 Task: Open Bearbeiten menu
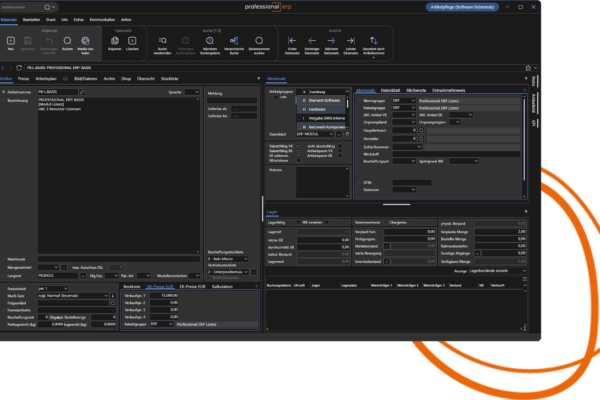click(31, 20)
